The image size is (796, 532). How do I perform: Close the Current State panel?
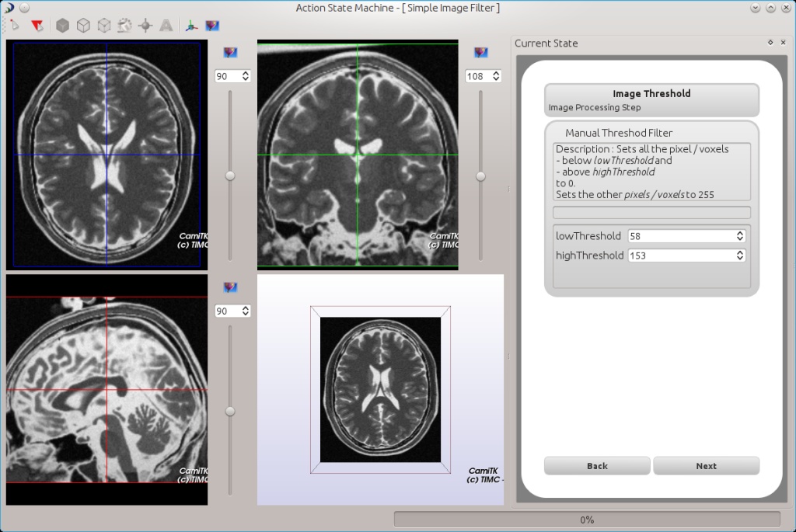click(x=783, y=43)
